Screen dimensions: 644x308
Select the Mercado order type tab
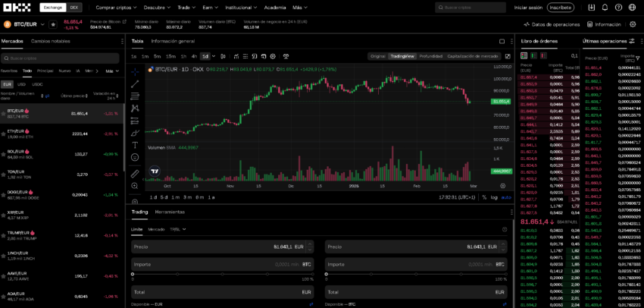point(156,229)
